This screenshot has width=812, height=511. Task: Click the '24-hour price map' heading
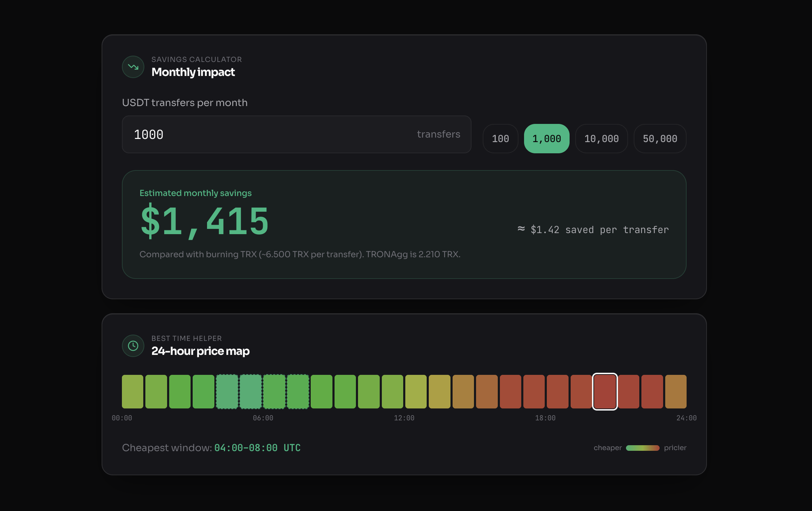coord(200,351)
